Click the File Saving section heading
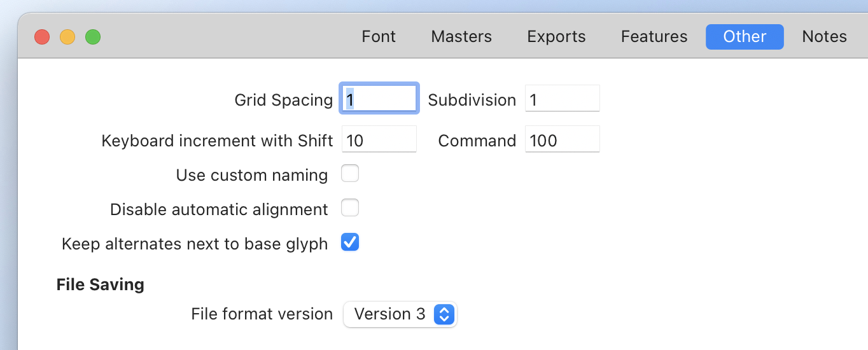This screenshot has height=350, width=868. click(x=101, y=284)
